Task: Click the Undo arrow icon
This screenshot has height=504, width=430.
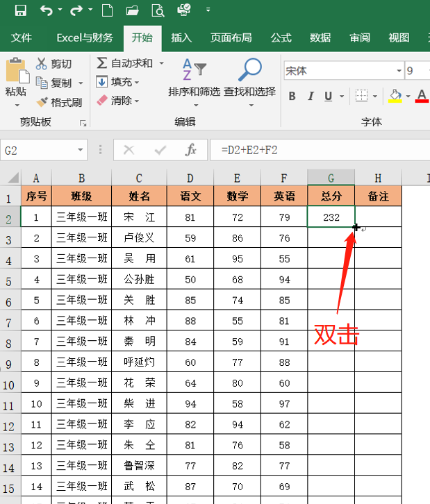Action: 47,10
